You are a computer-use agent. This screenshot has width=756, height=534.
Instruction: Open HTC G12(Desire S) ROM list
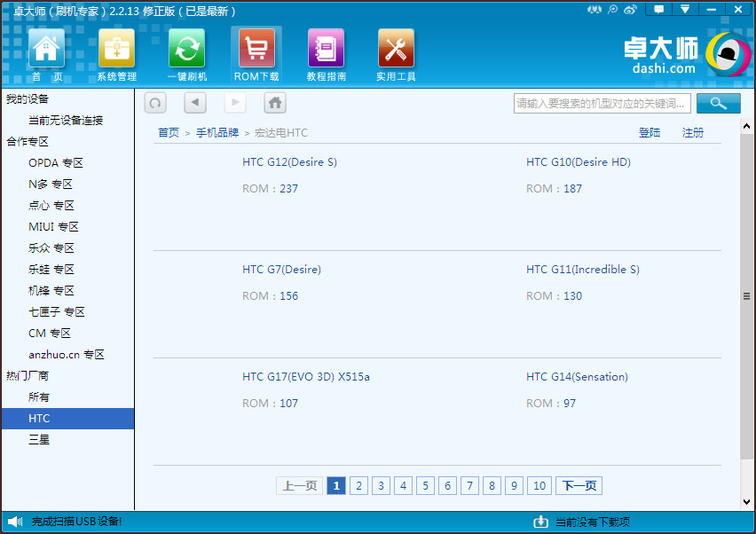coord(290,162)
